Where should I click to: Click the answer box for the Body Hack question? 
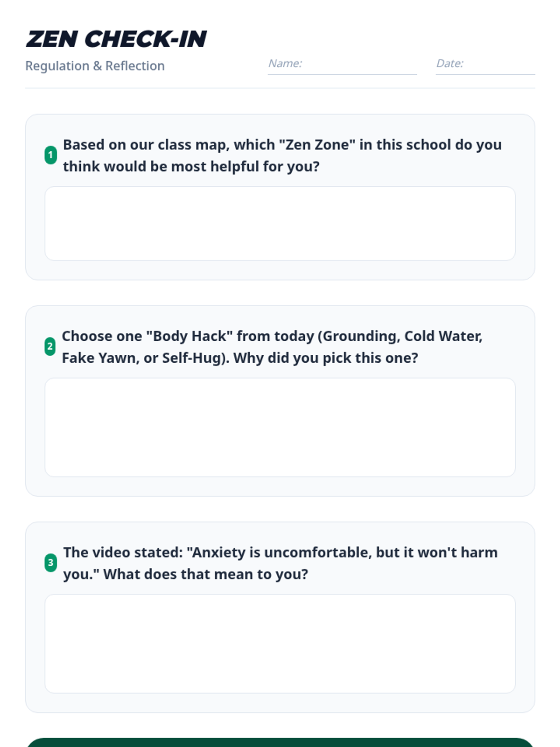click(x=280, y=427)
